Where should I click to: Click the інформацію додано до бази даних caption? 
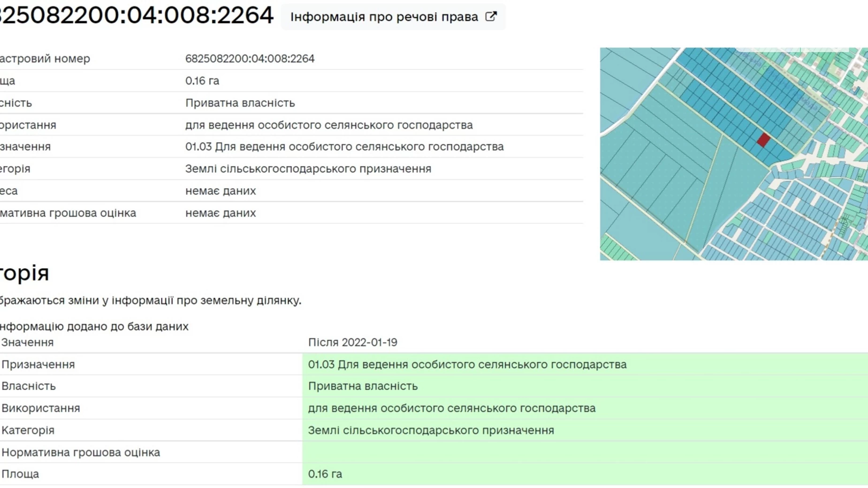[94, 326]
